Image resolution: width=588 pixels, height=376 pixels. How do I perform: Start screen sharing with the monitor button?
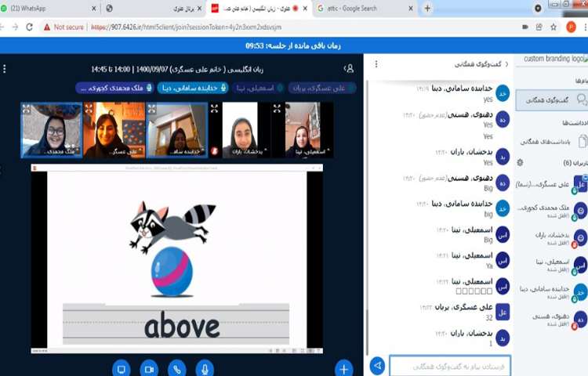(121, 369)
